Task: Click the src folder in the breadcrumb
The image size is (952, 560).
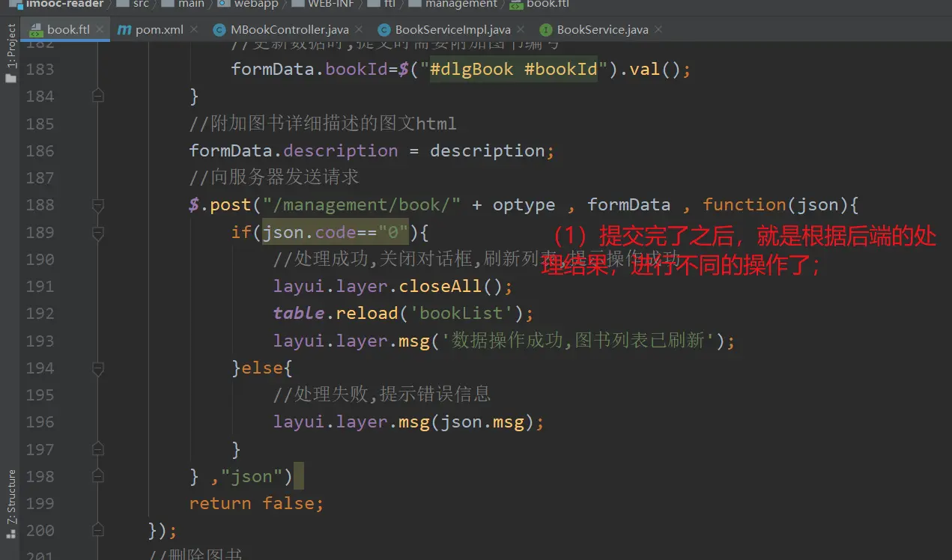Action: 133,4
